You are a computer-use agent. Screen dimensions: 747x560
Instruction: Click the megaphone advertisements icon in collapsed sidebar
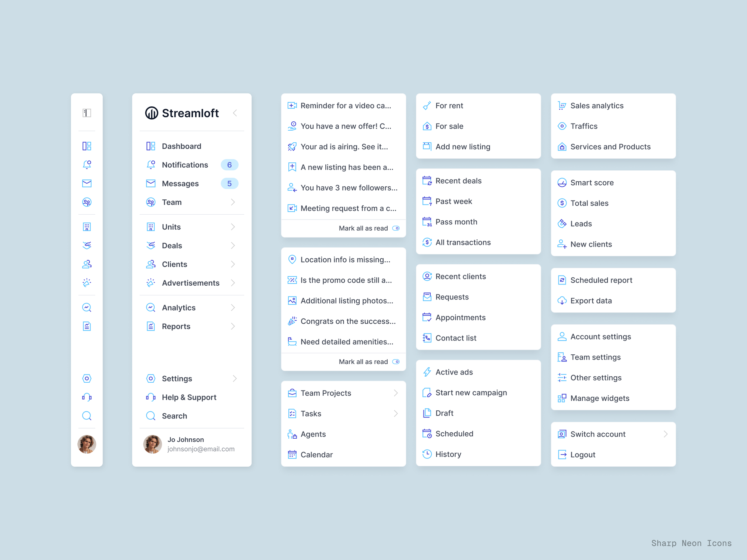click(x=87, y=283)
